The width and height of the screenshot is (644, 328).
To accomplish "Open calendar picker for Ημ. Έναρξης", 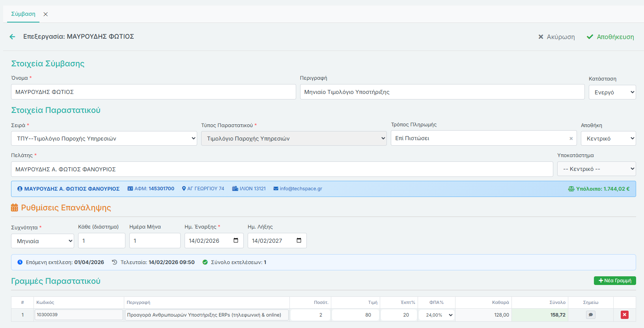I will (236, 240).
